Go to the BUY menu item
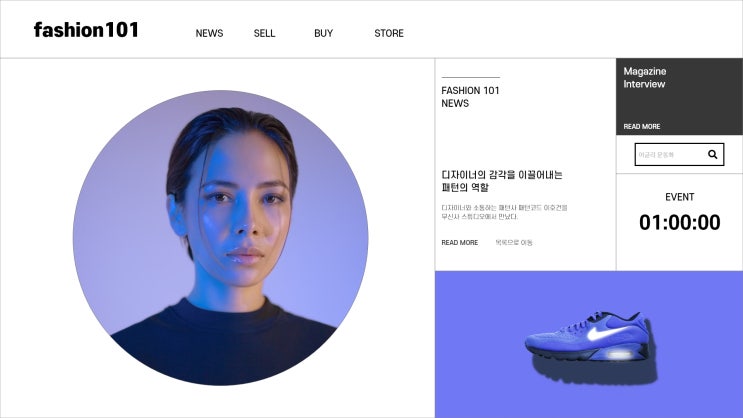 tap(323, 33)
